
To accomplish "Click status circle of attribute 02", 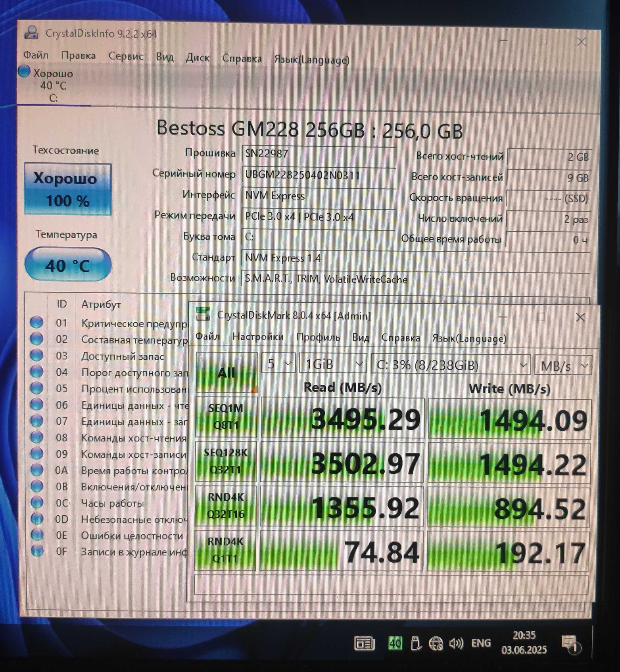I will click(36, 338).
